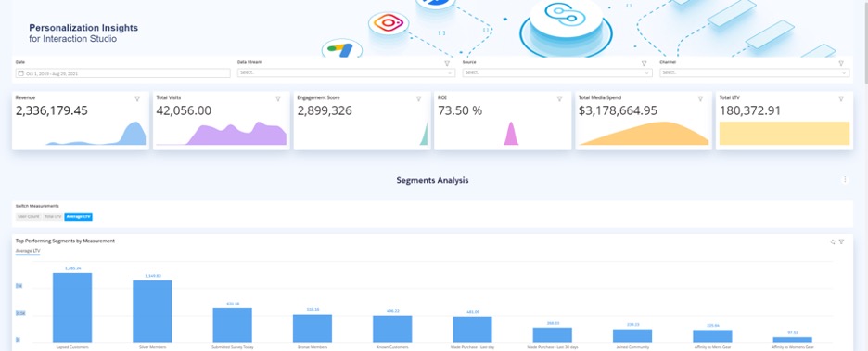
Task: Click the Engagement Score value 2,899,326
Action: click(325, 110)
